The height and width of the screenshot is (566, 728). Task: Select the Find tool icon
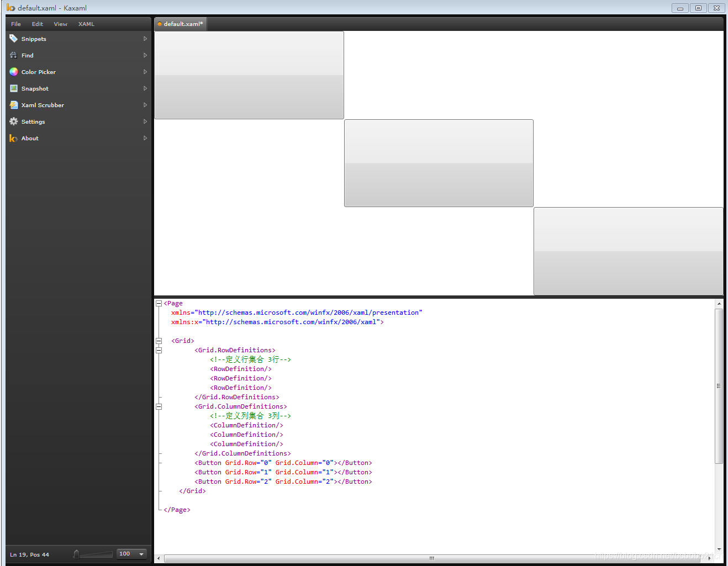pos(13,55)
